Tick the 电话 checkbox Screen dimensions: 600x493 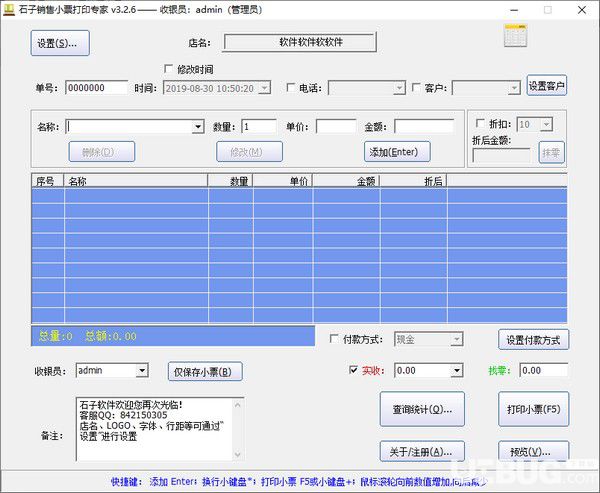pos(290,88)
